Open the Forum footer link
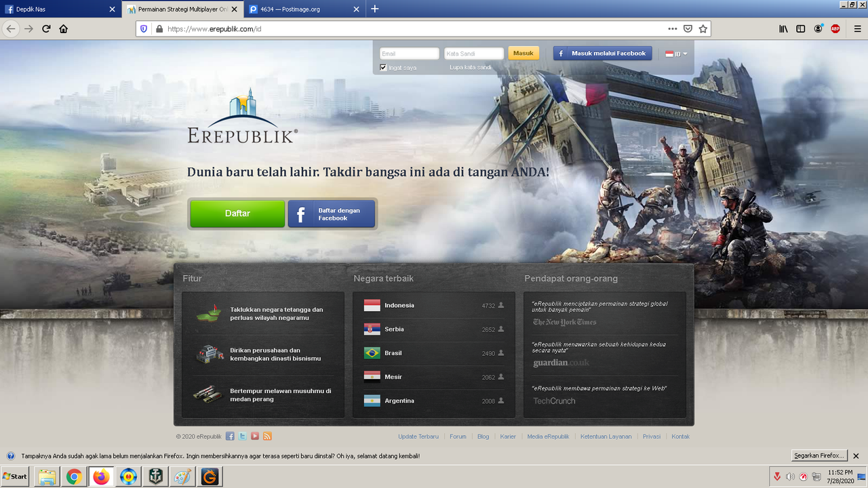The width and height of the screenshot is (868, 488). [x=458, y=436]
